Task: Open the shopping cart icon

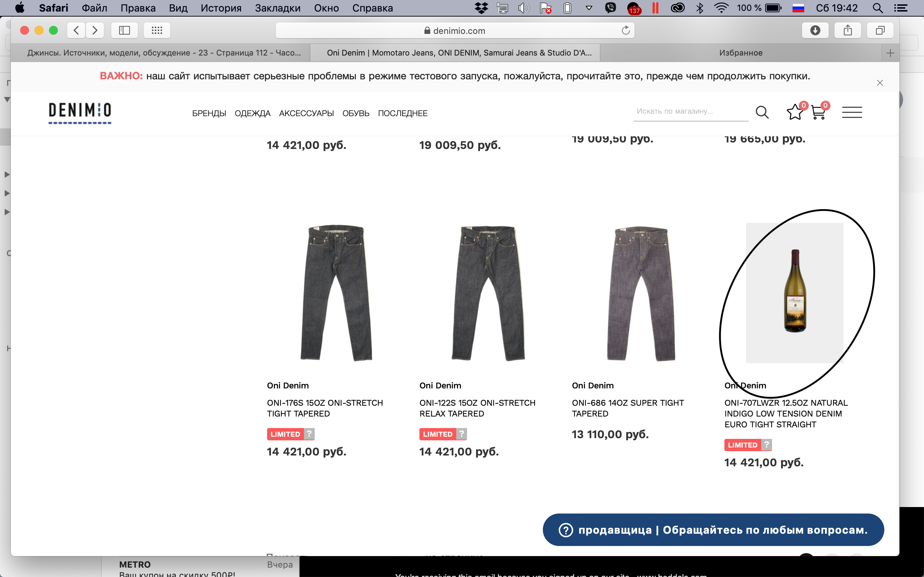Action: pyautogui.click(x=818, y=112)
